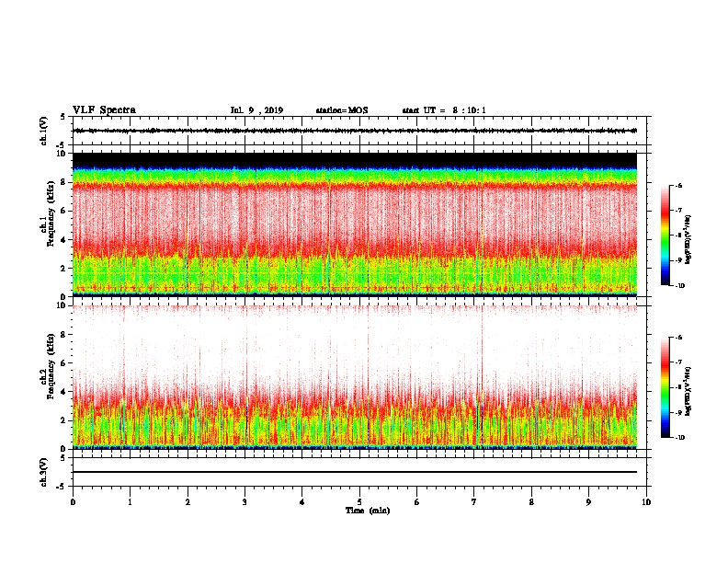This screenshot has width=728, height=563.
Task: Click the "3" minute tick on time axis
Action: click(x=245, y=502)
